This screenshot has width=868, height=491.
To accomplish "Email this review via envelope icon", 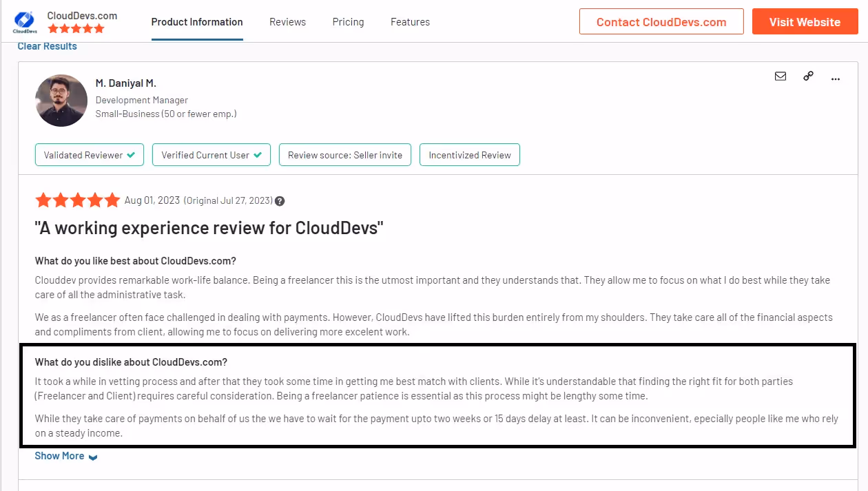I will [x=781, y=76].
